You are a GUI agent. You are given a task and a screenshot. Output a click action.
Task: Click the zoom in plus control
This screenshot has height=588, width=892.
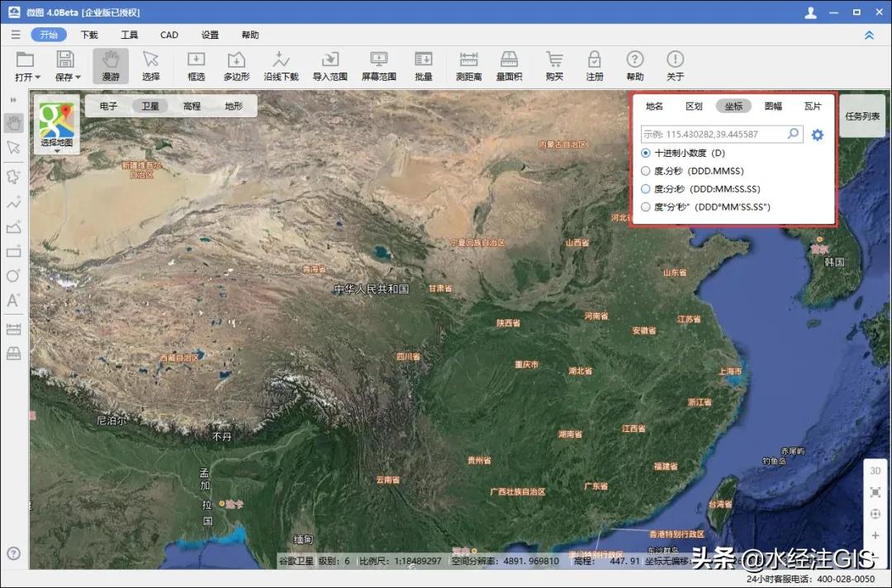point(875,535)
